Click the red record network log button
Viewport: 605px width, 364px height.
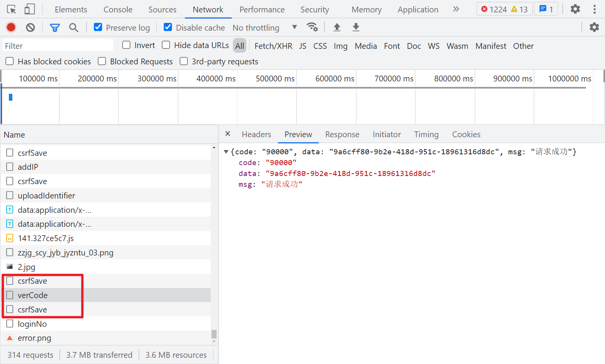(x=11, y=27)
